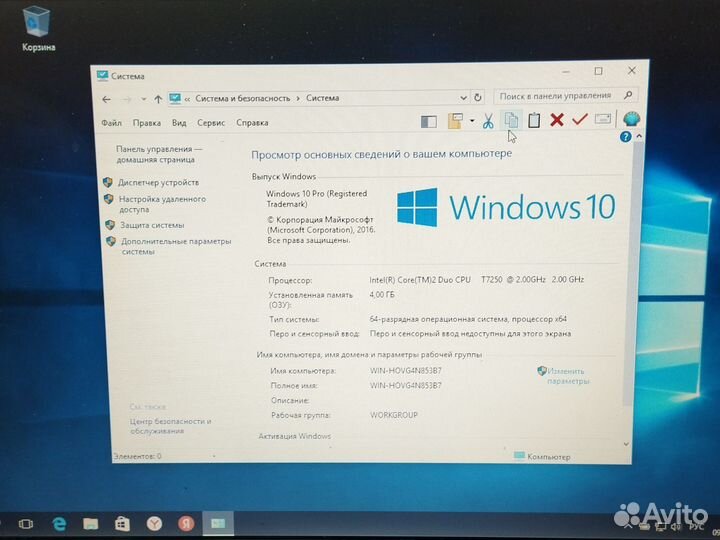Click the red X Delete icon

pos(557,120)
